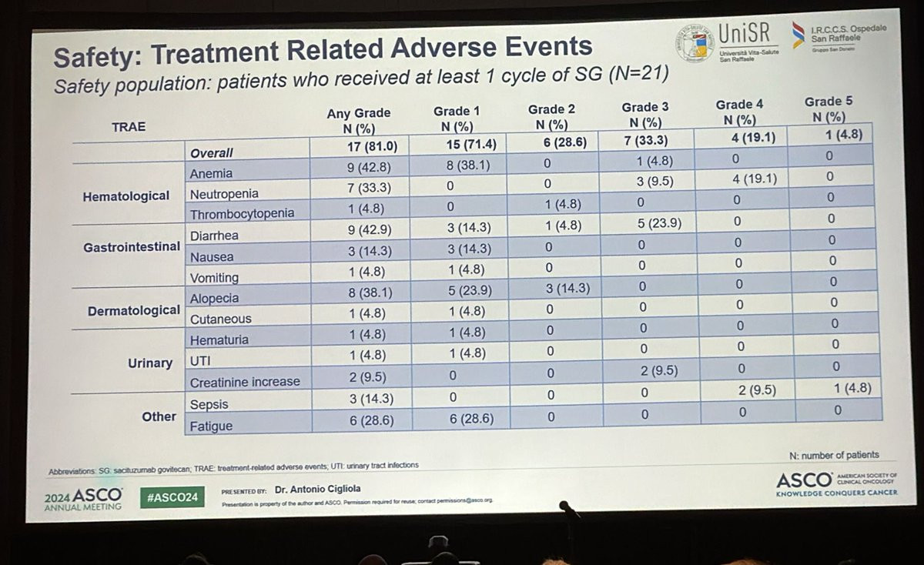Click the 'Grade 4 N (%)' column header
Image resolution: width=924 pixels, height=565 pixels.
pos(739,112)
